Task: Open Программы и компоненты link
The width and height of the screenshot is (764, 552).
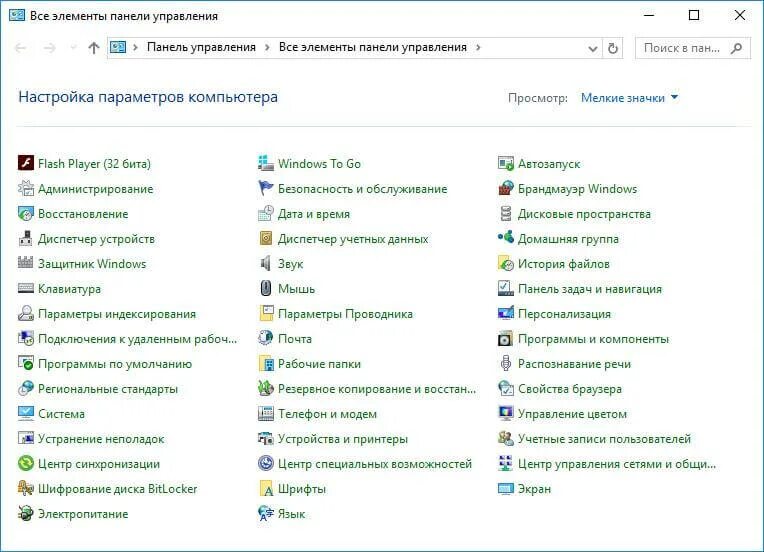Action: pyautogui.click(x=593, y=339)
